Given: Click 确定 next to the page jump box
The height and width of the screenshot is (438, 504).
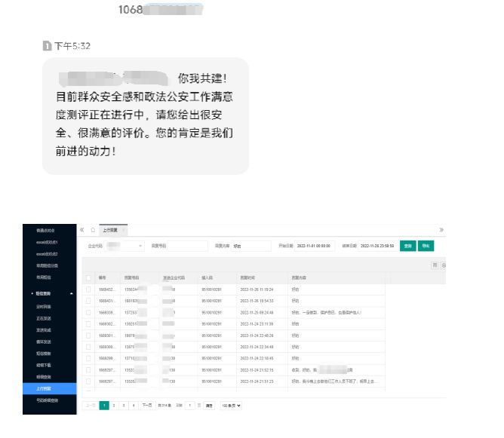Looking at the screenshot, I should (x=209, y=406).
